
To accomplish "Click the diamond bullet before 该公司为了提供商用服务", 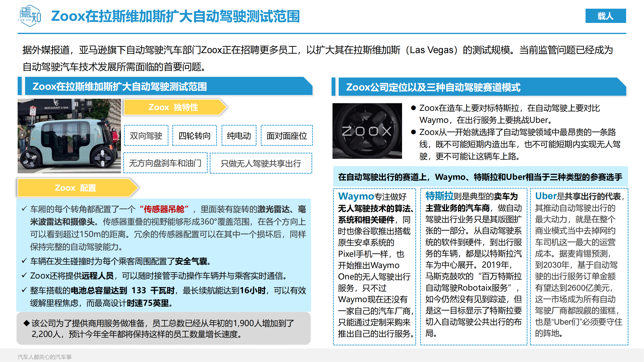I will (x=26, y=323).
